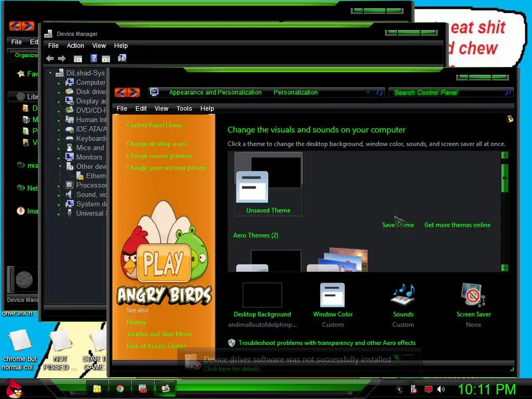
Task: Click Ease of Access Center link
Action: [156, 345]
